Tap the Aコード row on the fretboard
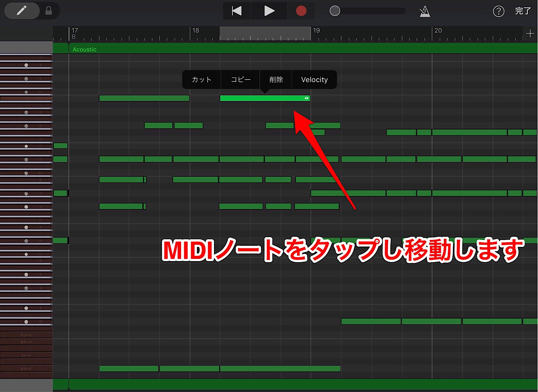Screen dimensions: 538x392 (x=26, y=355)
